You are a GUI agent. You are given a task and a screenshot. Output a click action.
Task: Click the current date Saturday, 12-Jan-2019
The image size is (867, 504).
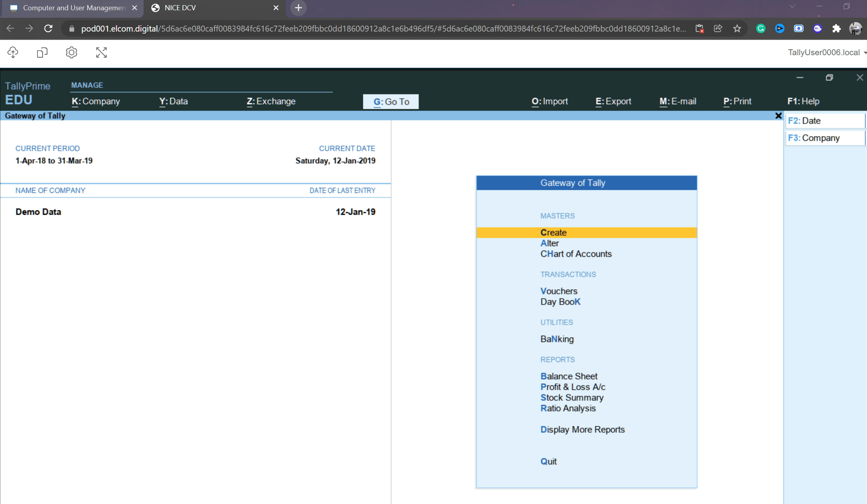[x=335, y=161]
